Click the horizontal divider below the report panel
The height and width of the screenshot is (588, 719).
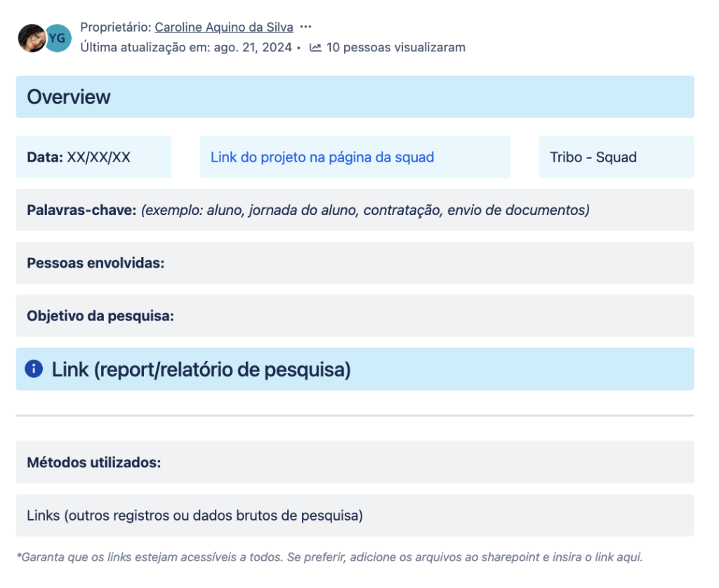[355, 415]
